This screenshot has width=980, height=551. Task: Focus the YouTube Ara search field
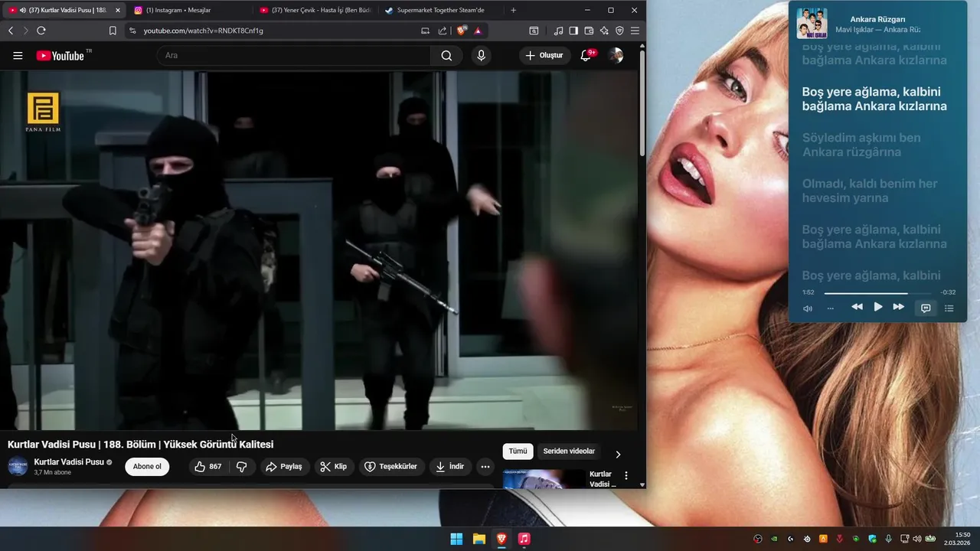coord(294,55)
